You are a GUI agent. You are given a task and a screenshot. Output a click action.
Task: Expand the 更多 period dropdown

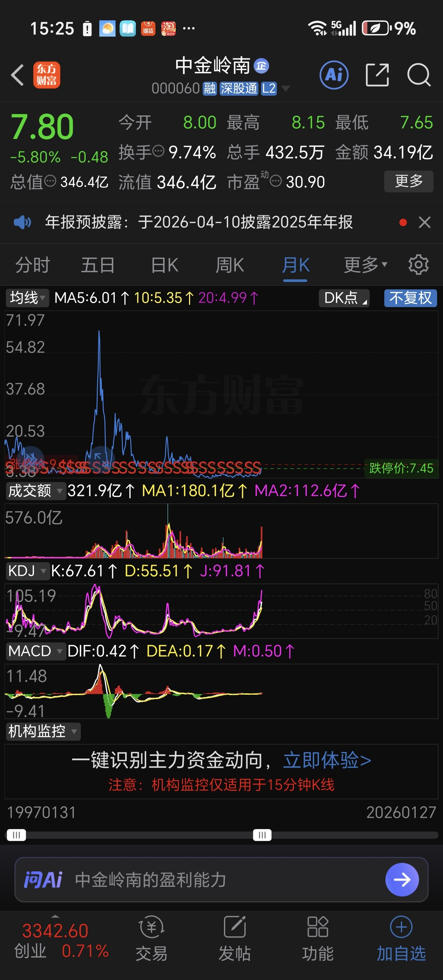pyautogui.click(x=365, y=265)
